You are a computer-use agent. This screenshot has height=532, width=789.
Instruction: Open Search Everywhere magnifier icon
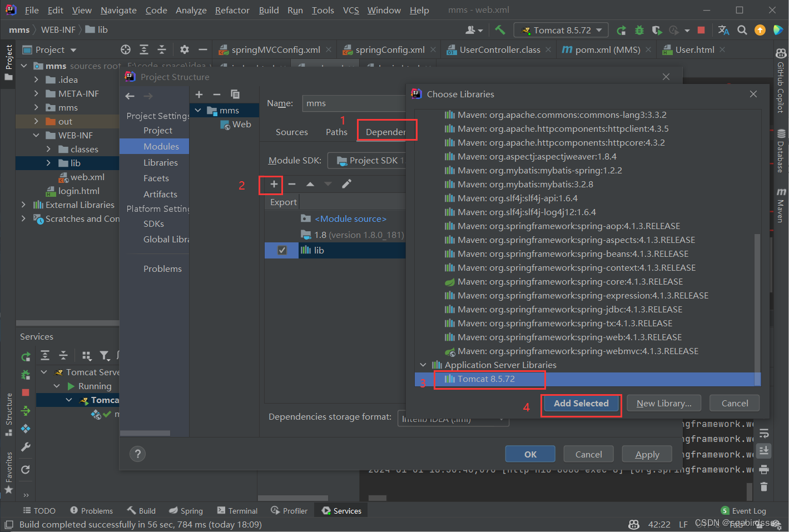(x=742, y=30)
